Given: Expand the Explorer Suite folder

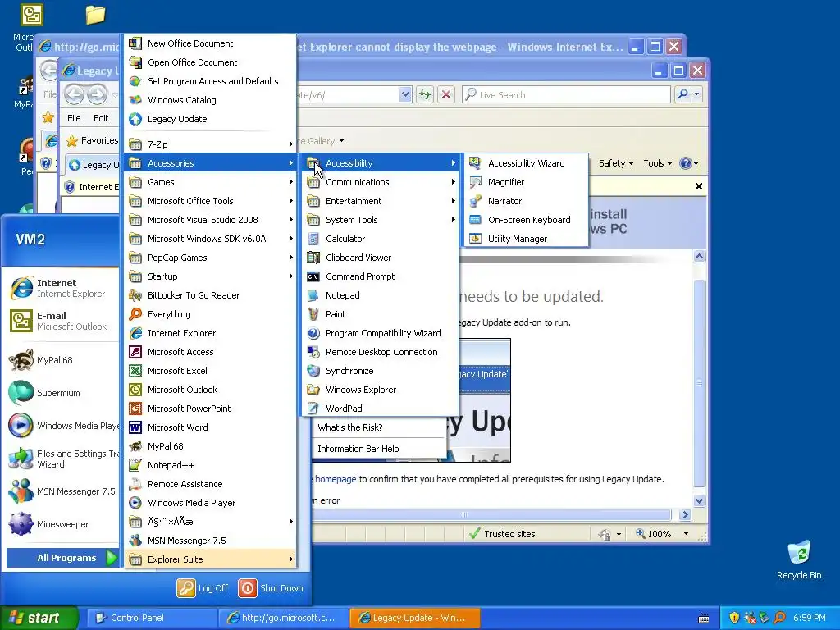Looking at the screenshot, I should [211, 559].
